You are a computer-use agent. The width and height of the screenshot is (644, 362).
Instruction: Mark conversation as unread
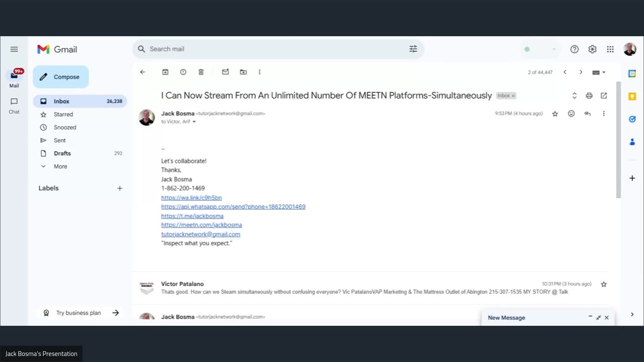[225, 72]
